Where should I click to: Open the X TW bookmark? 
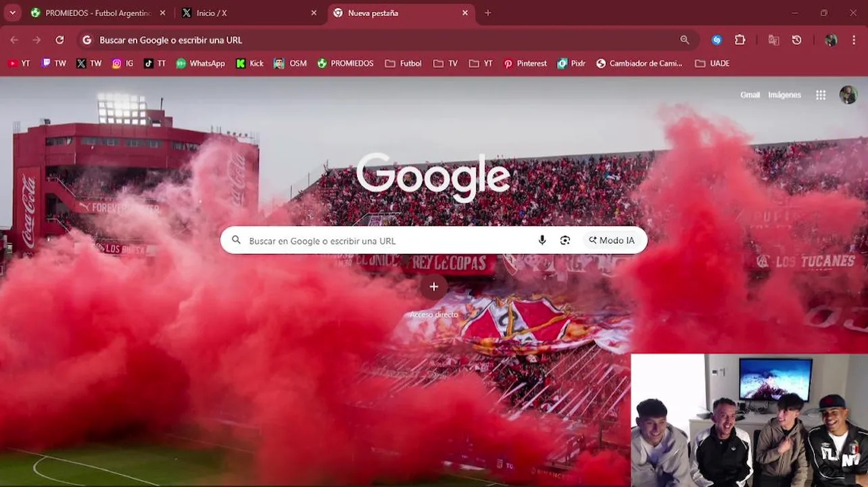89,64
